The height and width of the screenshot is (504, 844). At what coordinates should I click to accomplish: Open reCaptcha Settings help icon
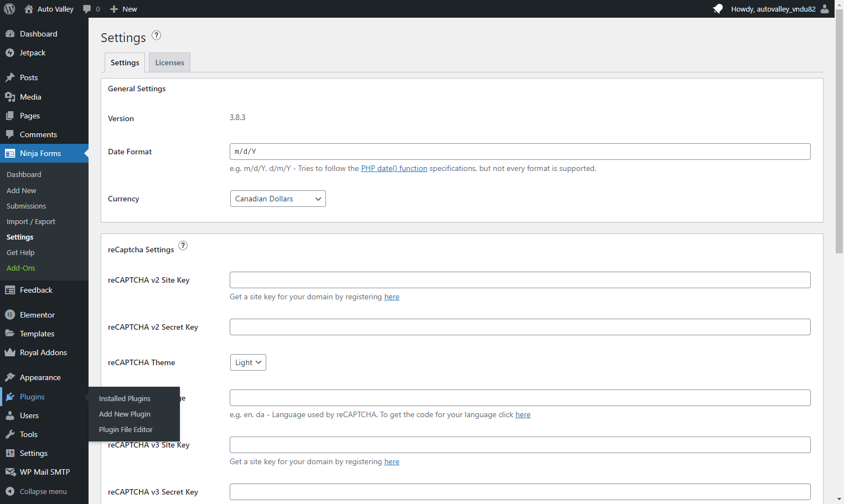(183, 246)
